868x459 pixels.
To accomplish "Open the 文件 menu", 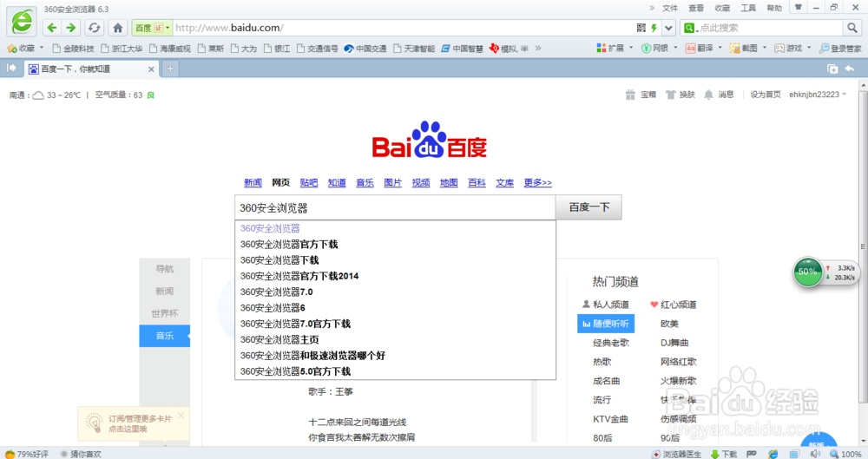I will pos(670,9).
